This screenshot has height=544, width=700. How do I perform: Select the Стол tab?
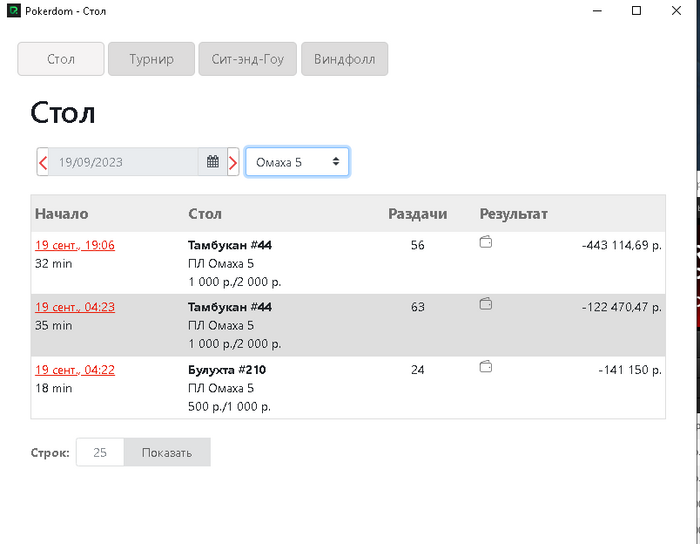click(x=61, y=59)
